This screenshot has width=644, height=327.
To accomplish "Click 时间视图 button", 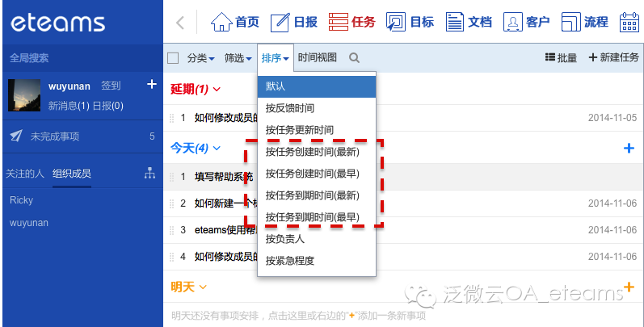I will [318, 57].
